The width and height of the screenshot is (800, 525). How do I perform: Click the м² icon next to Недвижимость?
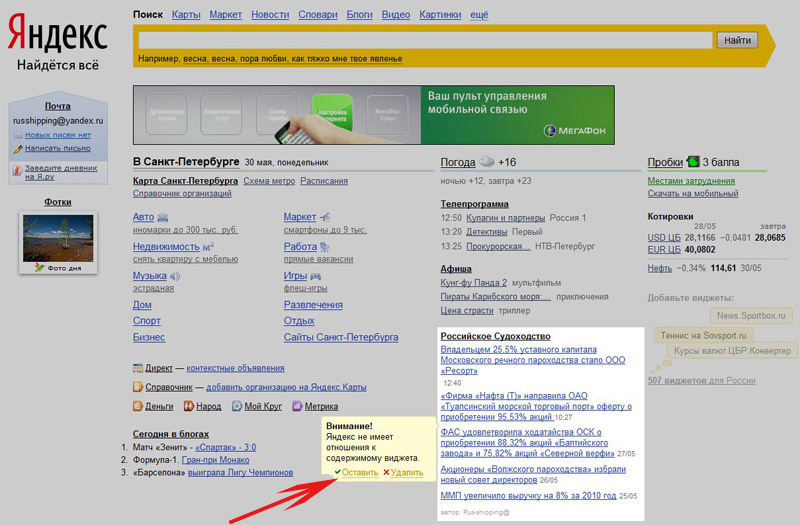coord(208,246)
